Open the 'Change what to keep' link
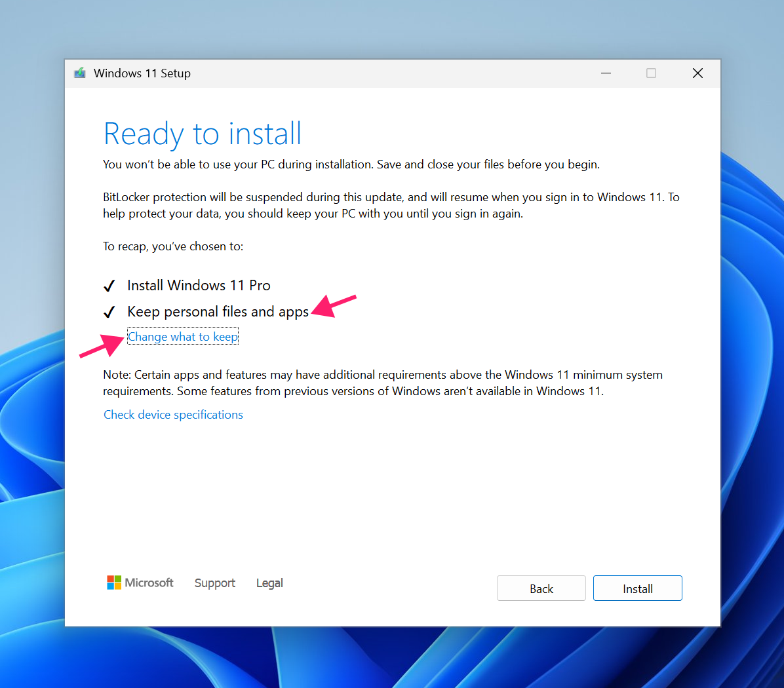784x688 pixels. tap(183, 336)
